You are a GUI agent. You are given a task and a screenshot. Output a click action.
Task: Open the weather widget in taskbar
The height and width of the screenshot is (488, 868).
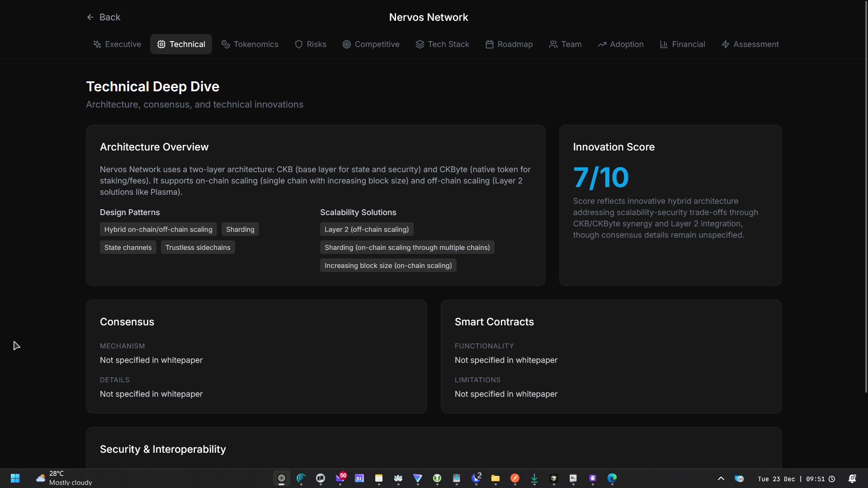pos(63,478)
